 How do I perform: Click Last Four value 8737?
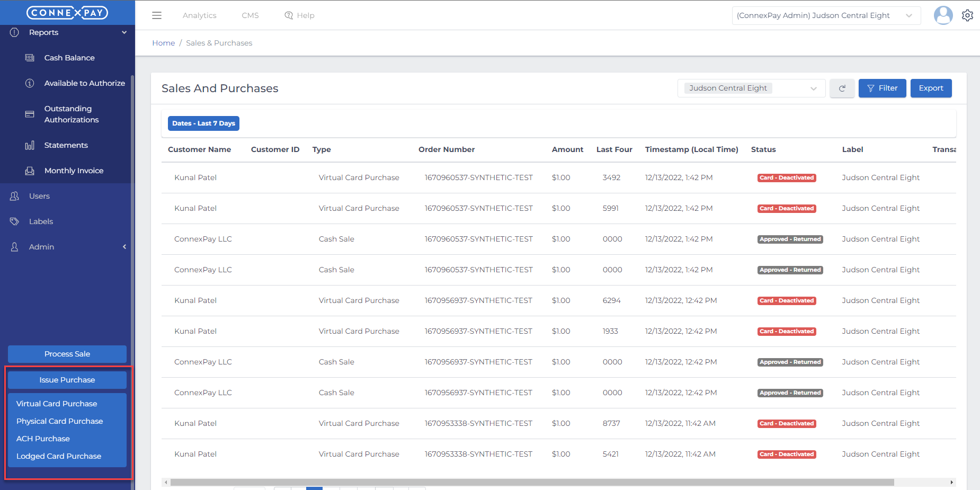611,423
